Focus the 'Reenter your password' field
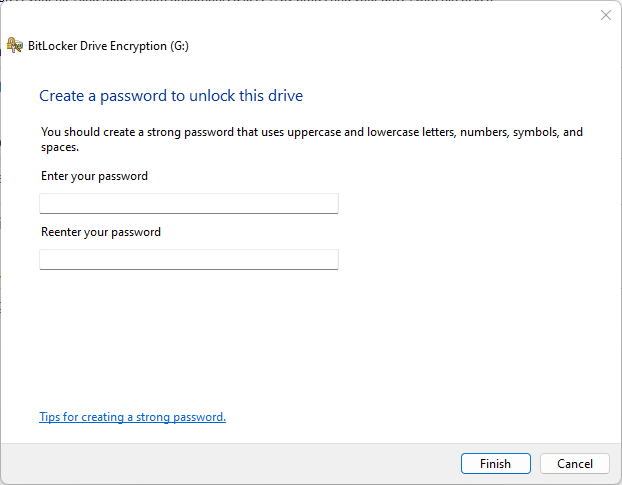Image resolution: width=622 pixels, height=485 pixels. (189, 259)
